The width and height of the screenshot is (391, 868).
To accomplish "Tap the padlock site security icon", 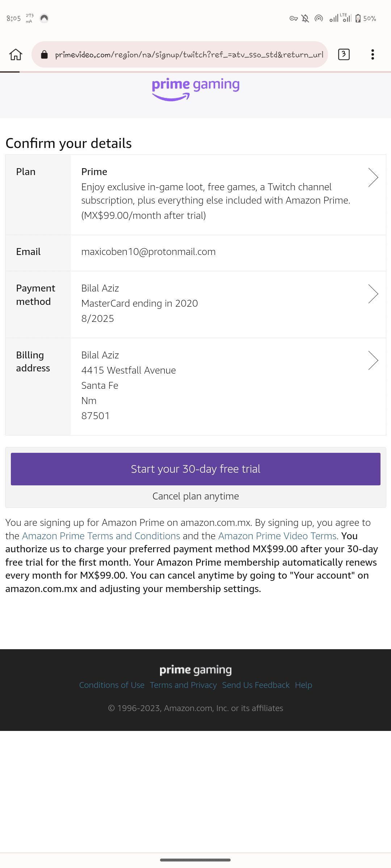I will [x=44, y=55].
